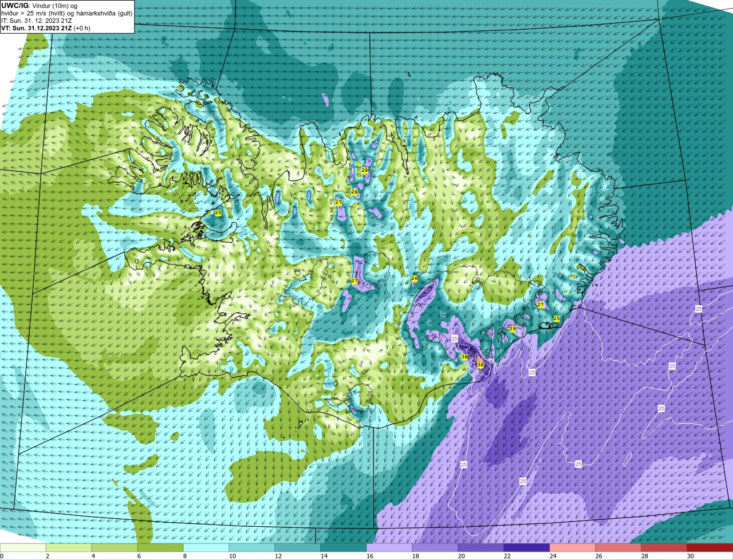This screenshot has width=733, height=560.
Task: Click the '28' tick label on the color scale
Action: pos(644,556)
